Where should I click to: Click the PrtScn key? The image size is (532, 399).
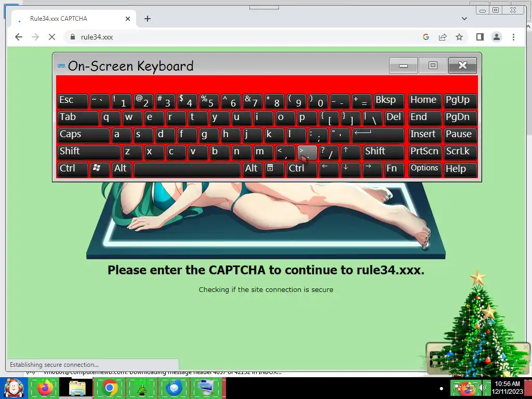pyautogui.click(x=424, y=152)
